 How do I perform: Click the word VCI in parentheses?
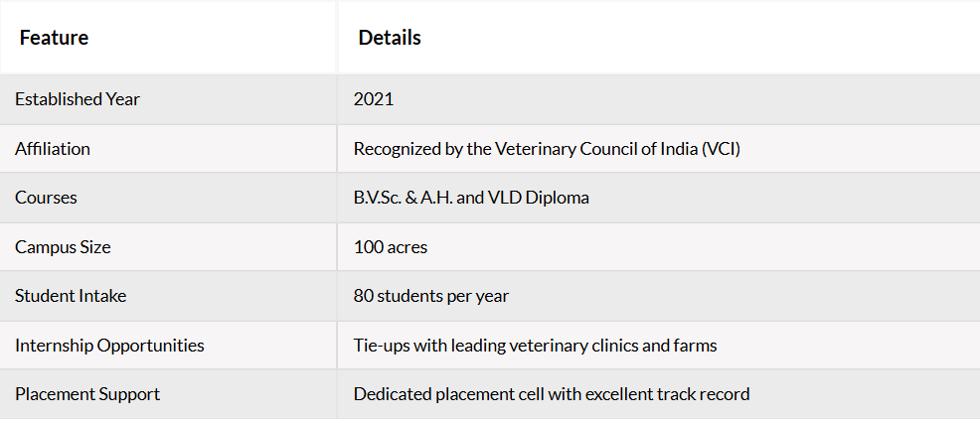722,149
